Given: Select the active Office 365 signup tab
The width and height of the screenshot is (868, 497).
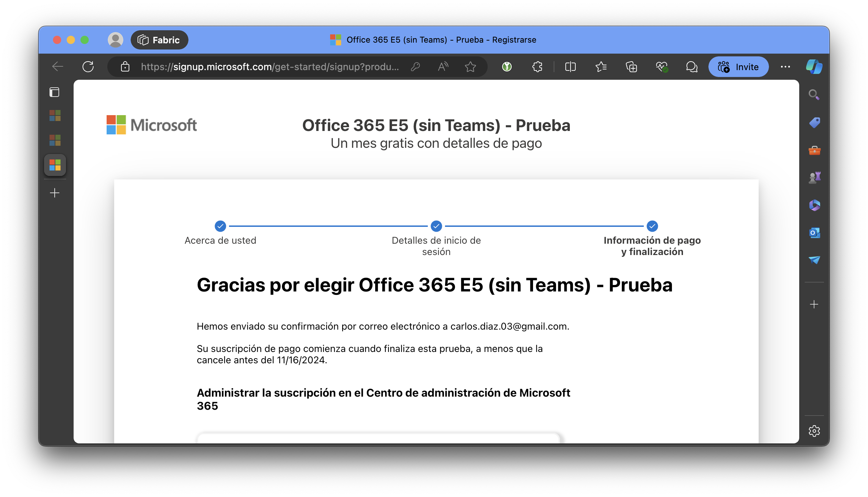Looking at the screenshot, I should (55, 165).
